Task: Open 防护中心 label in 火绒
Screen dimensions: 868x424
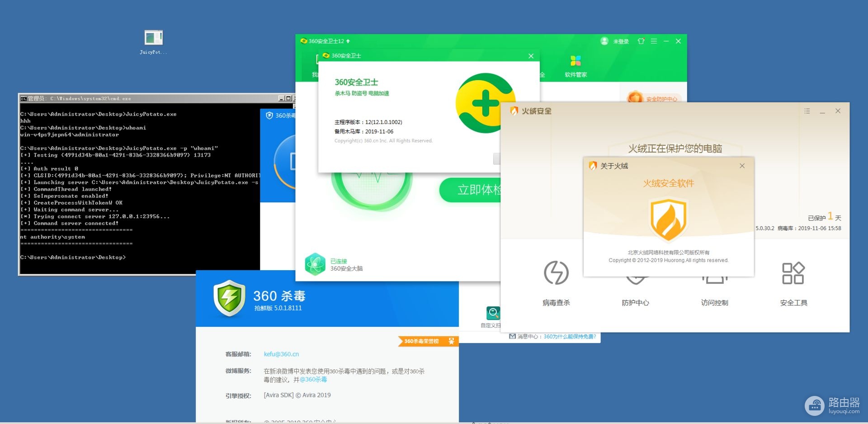Action: coord(635,303)
